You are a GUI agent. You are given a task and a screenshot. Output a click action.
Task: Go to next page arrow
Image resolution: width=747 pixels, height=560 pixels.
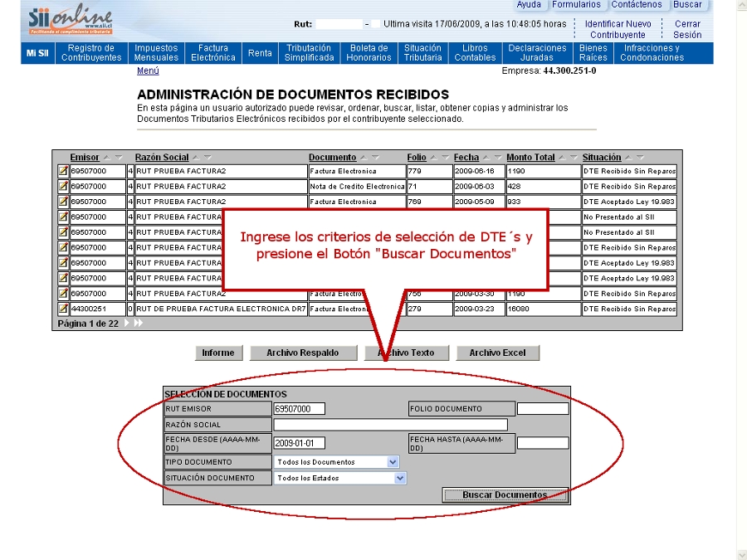(x=127, y=323)
